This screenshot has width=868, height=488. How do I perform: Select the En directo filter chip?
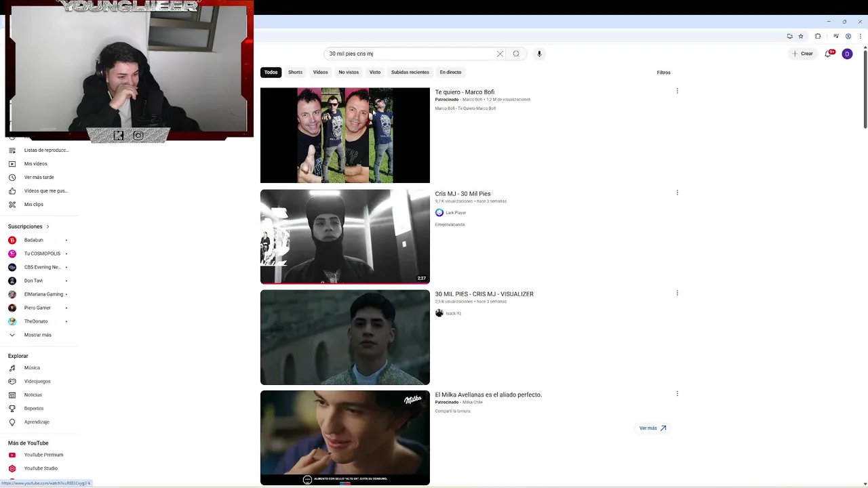point(450,73)
